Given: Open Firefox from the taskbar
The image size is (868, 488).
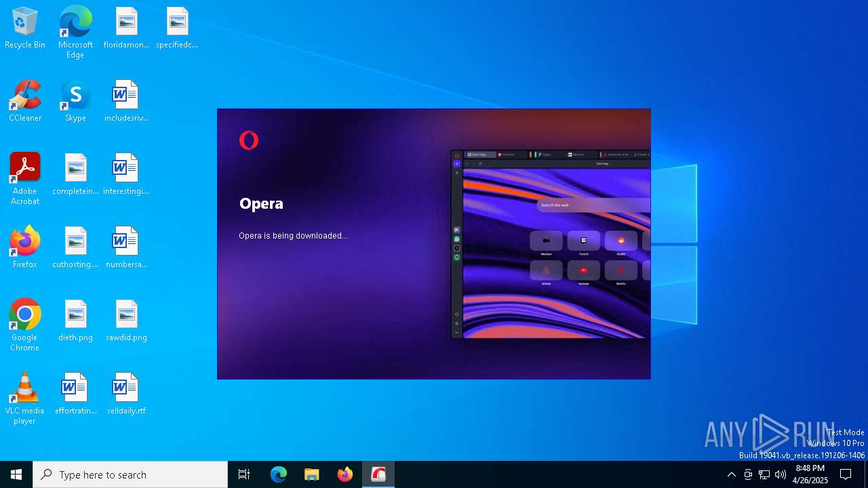Looking at the screenshot, I should [345, 474].
